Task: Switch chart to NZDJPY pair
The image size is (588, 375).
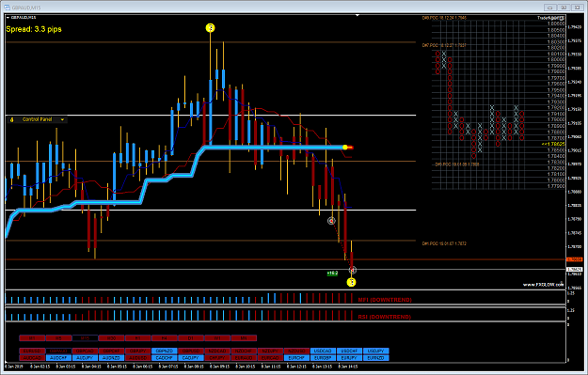Action: coord(270,351)
